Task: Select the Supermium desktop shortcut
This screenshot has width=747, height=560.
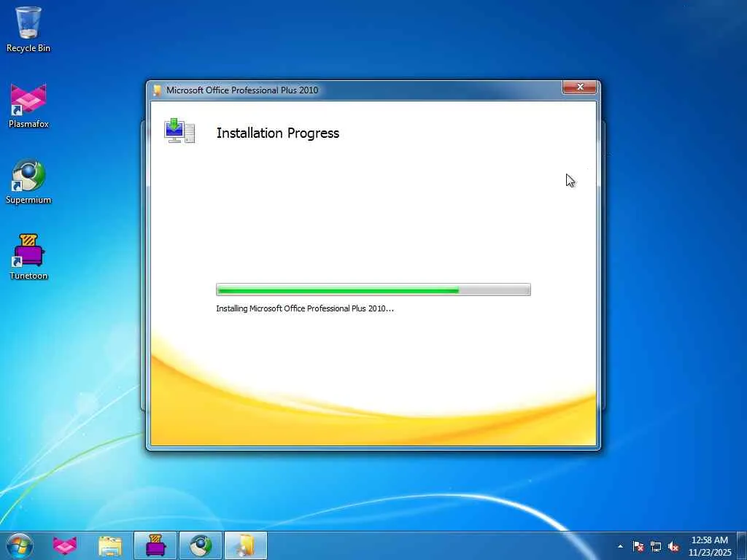Action: [x=28, y=182]
